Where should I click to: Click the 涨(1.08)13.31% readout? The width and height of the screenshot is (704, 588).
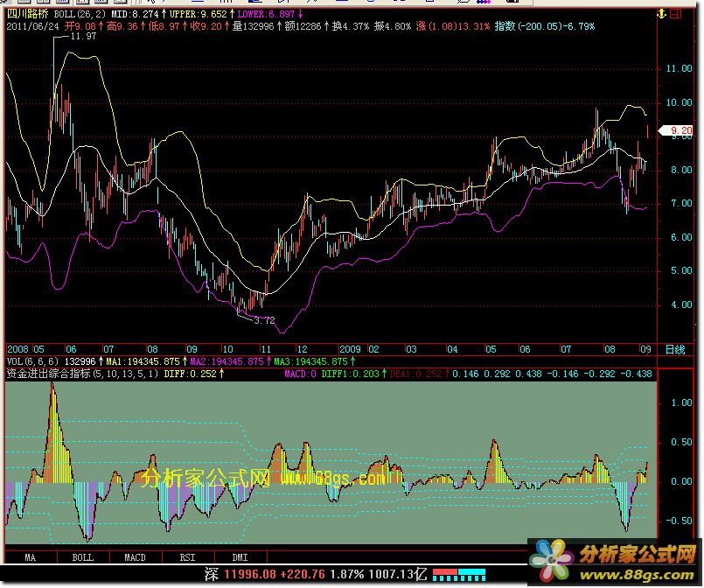[x=453, y=26]
